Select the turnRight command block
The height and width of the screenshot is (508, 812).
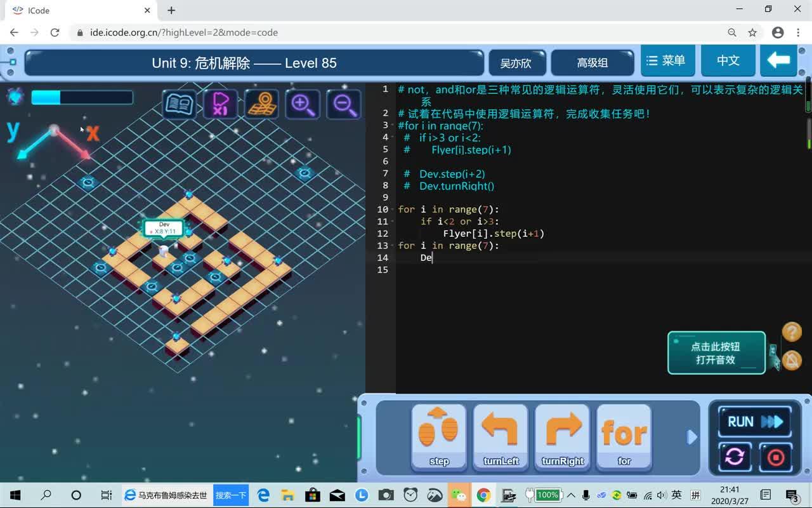pos(561,438)
